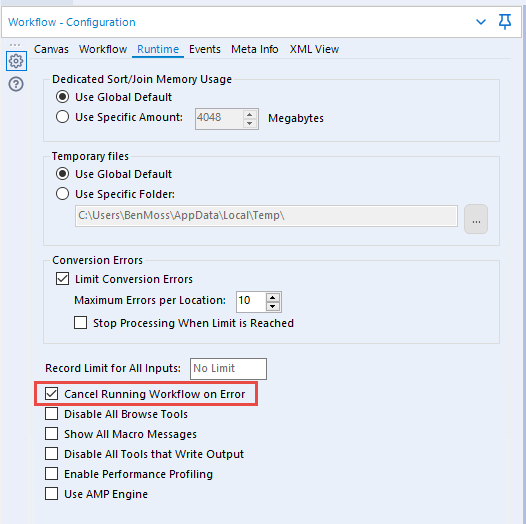Decrease Maximum Errors per Location value
The height and width of the screenshot is (524, 526).
272,306
